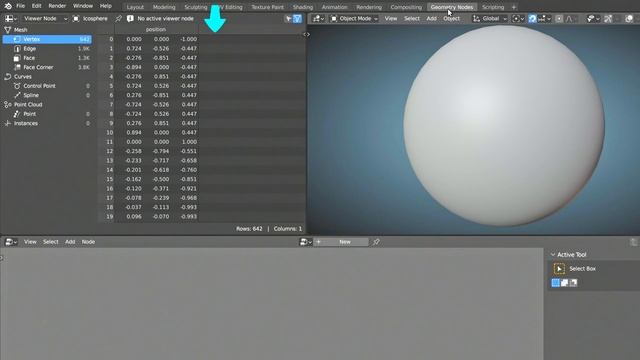The width and height of the screenshot is (640, 360).
Task: Select the Spline domain row
Action: [47, 95]
